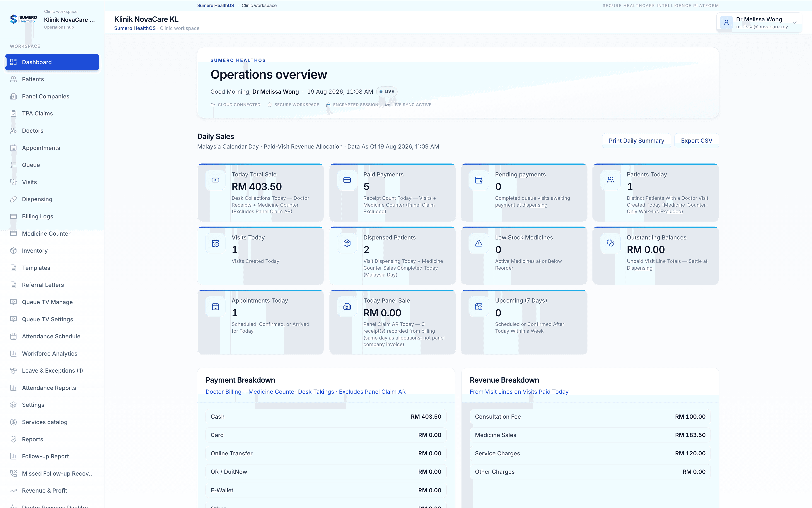Click the Sumero HealthOS breadcrumb link at top
This screenshot has height=508, width=812.
tap(215, 5)
